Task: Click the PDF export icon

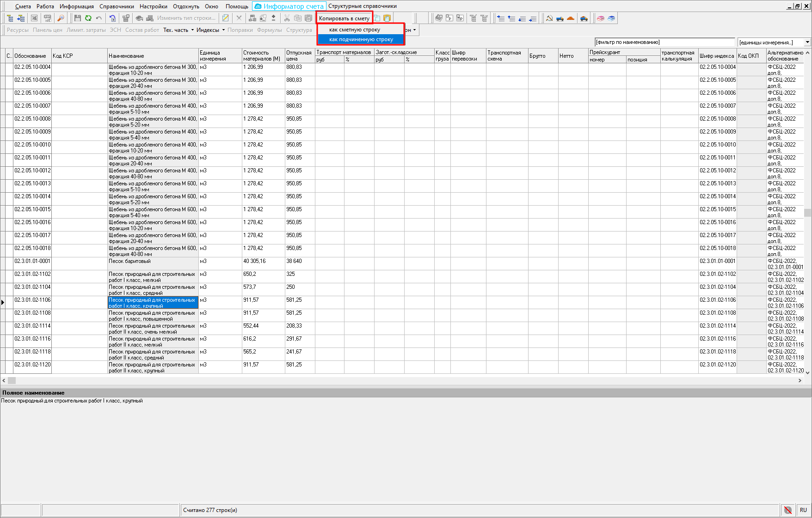Action: [48, 18]
